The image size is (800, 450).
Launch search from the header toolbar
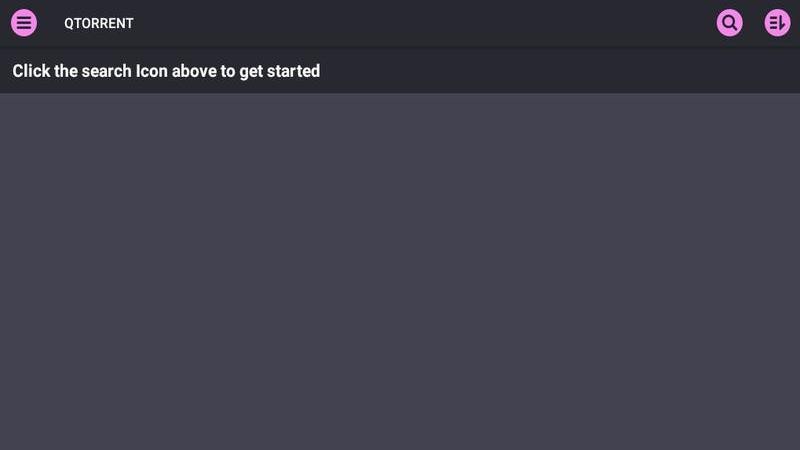coord(730,23)
